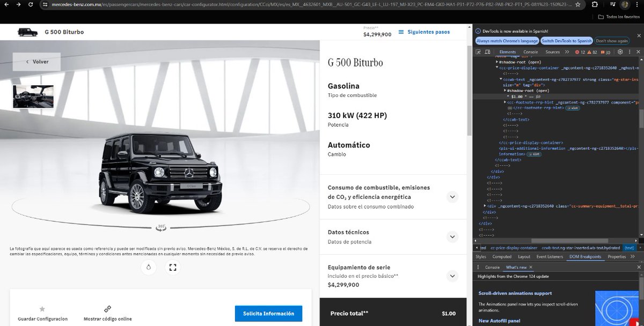Toggle the device toolbar icon in DevTools
Viewport: 644px width, 326px height.
[487, 52]
